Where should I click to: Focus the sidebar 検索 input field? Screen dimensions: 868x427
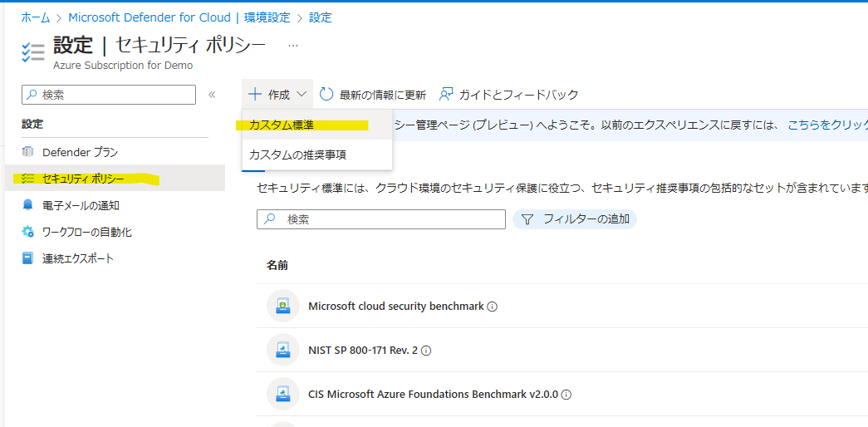pyautogui.click(x=109, y=95)
